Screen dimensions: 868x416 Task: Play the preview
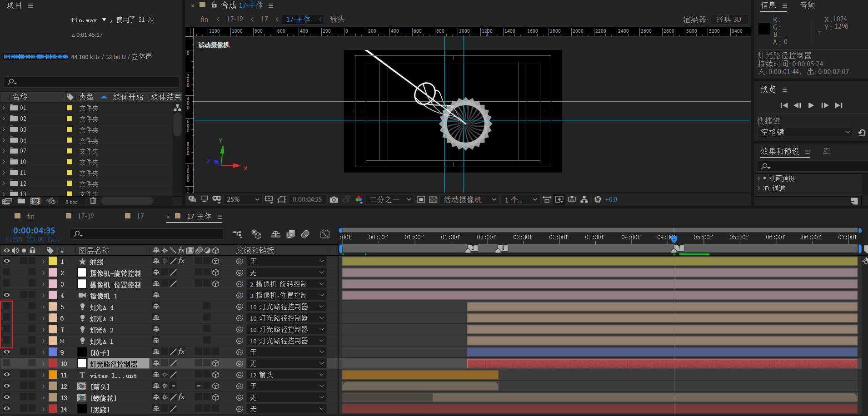(811, 105)
